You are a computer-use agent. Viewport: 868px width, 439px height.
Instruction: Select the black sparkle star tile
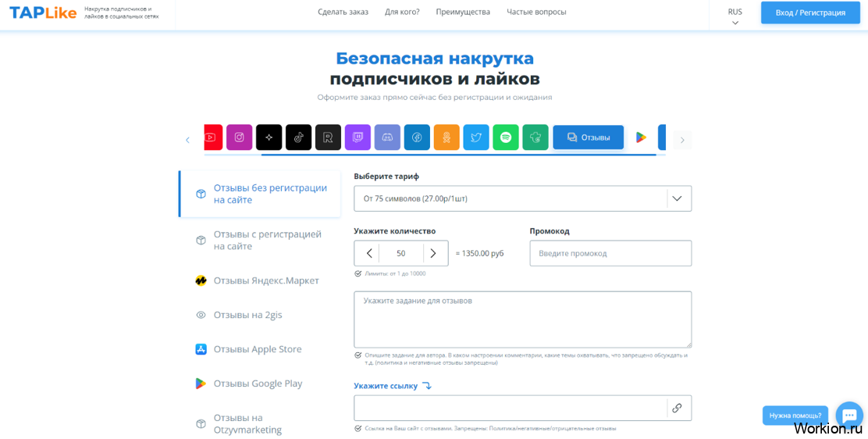[269, 137]
